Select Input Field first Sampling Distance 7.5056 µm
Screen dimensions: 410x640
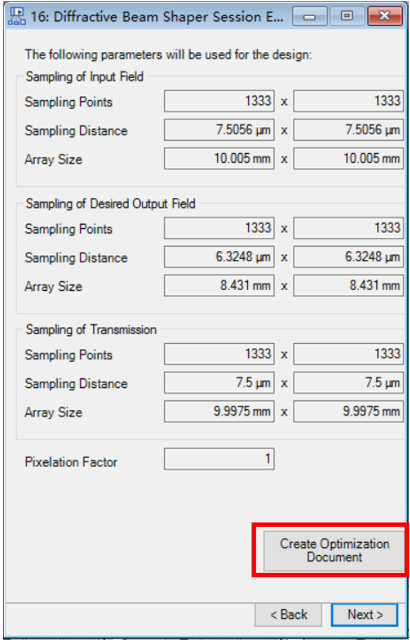click(x=219, y=130)
